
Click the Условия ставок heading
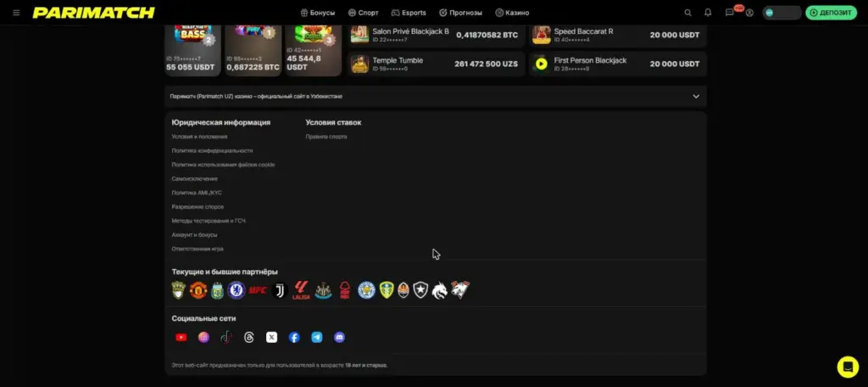click(333, 122)
